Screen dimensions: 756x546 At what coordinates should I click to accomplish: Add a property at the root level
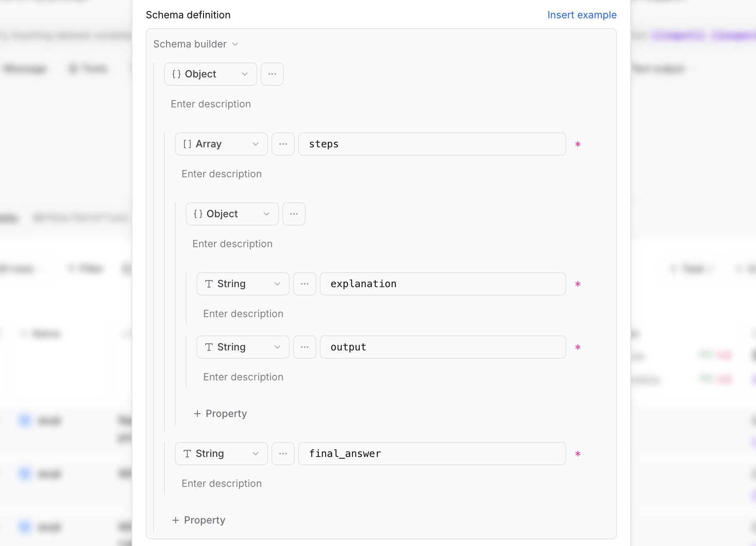pos(199,520)
